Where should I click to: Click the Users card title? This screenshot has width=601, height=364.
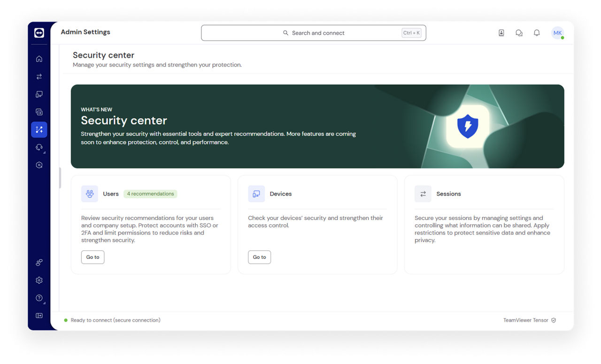111,194
